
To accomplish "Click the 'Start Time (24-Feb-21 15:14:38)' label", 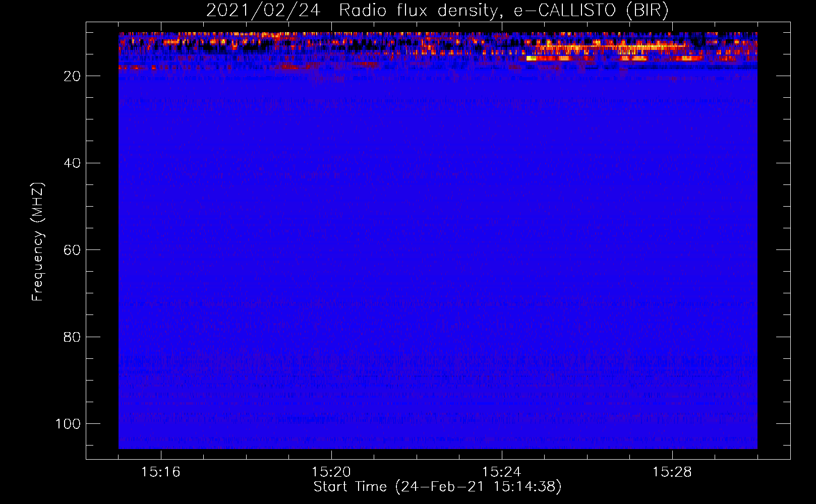I will pos(437,487).
